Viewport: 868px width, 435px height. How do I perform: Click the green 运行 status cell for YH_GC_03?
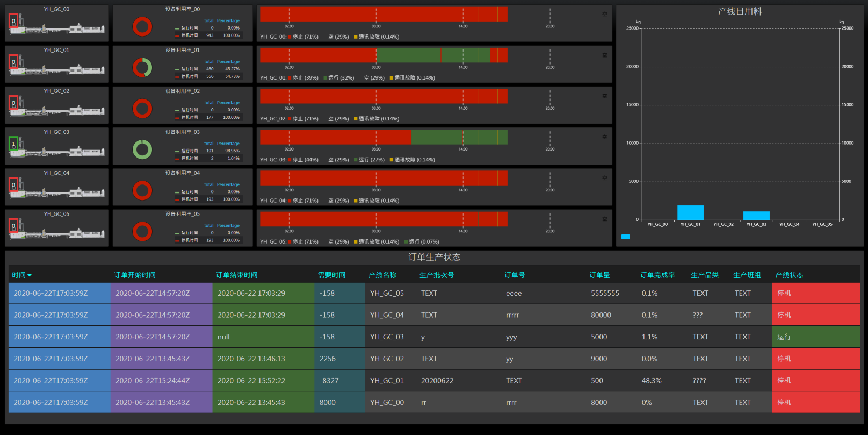pos(816,337)
